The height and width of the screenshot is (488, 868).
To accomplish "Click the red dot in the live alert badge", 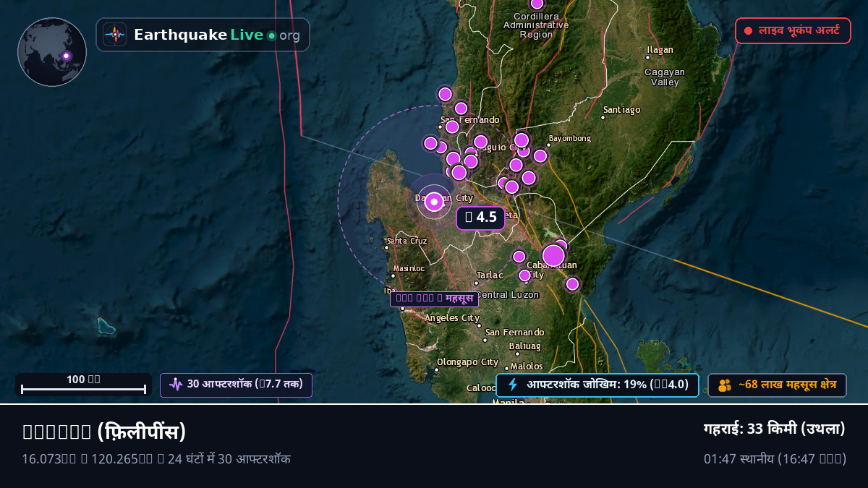I will click(748, 31).
